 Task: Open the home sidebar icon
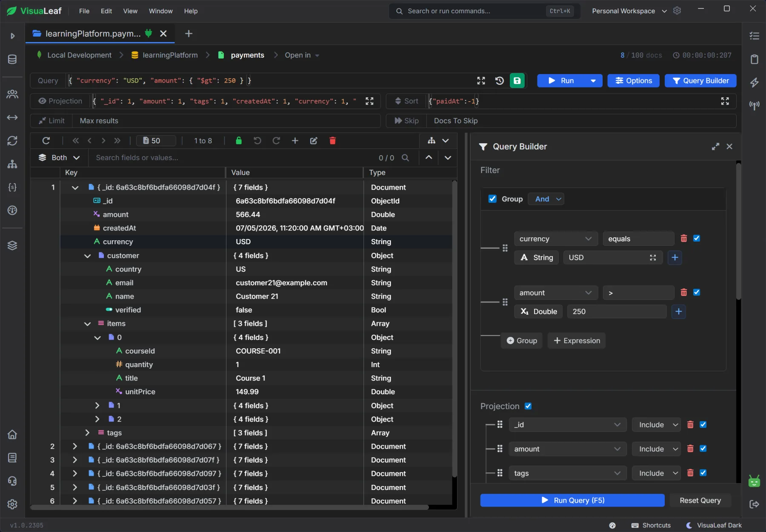[x=12, y=434]
